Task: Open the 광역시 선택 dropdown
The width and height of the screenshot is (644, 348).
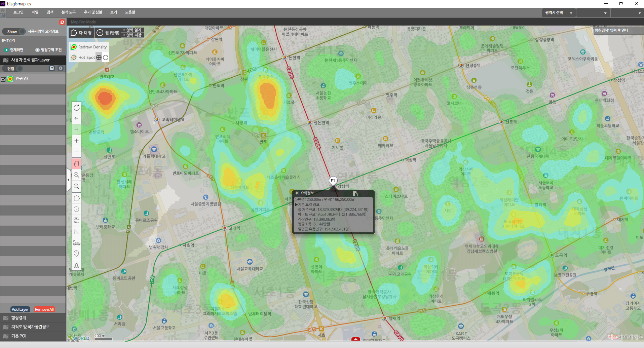Action: (559, 13)
